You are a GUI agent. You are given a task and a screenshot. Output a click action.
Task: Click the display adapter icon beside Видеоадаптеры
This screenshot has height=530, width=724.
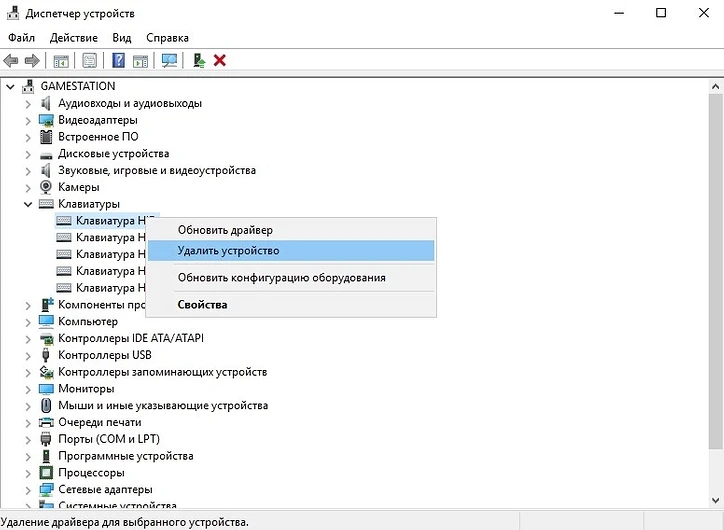46,120
